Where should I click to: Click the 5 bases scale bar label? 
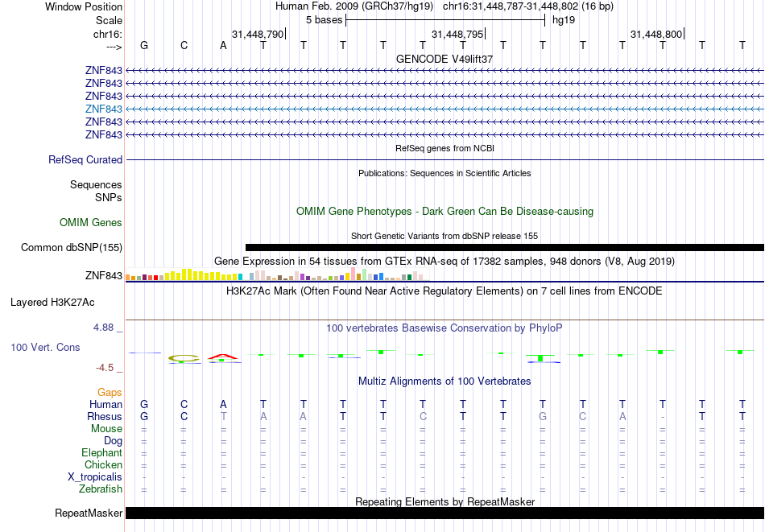click(x=324, y=20)
